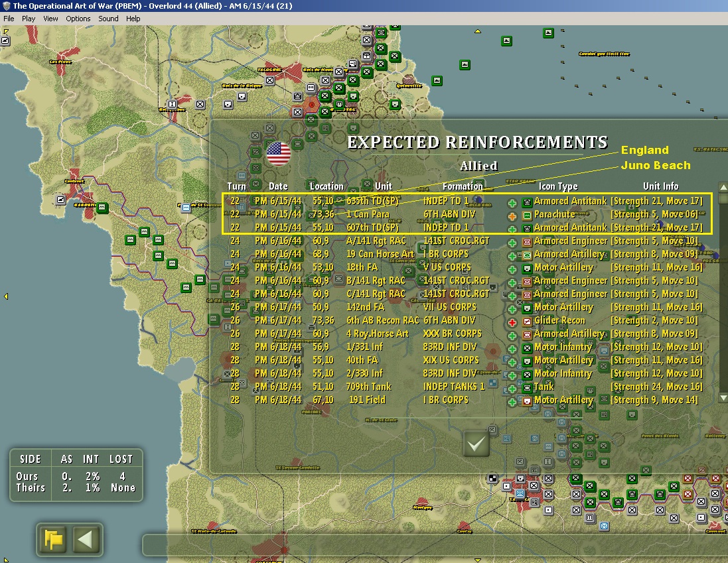Click the Theirs row in side panel
This screenshot has width=728, height=563.
coord(76,488)
